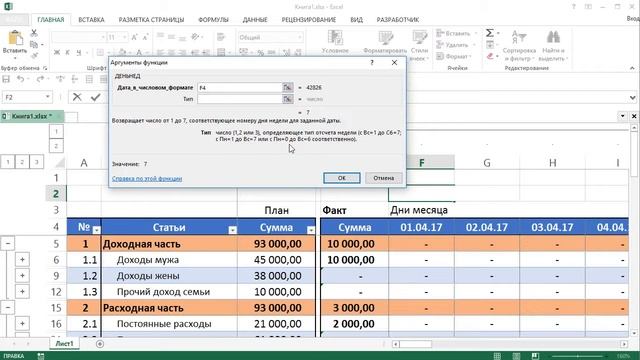This screenshot has height=360, width=640.
Task: Click the Cut scissors icon
Action: point(34,33)
